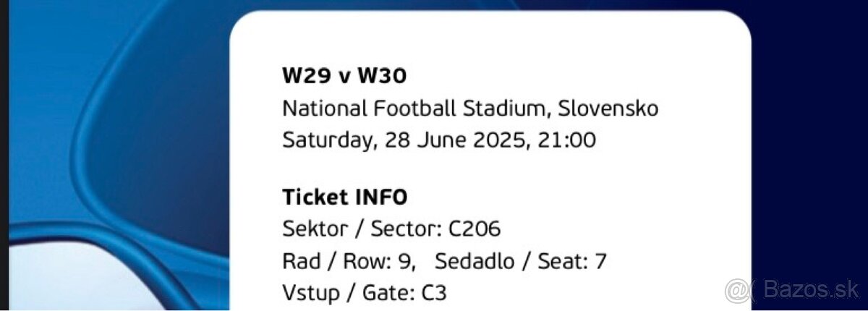Click the Sedadlo / Seat: 7 text
This screenshot has width=868, height=311.
(x=521, y=261)
